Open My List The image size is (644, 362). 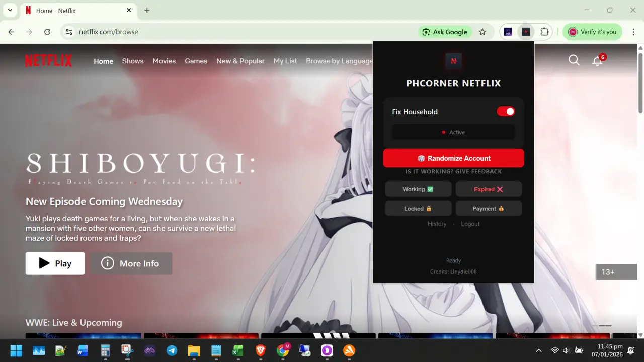pos(285,61)
